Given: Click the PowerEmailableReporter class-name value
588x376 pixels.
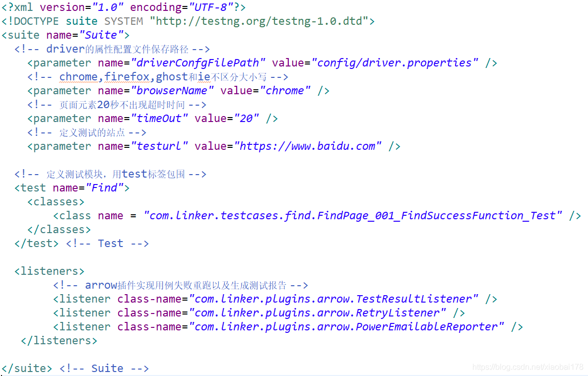Looking at the screenshot, I should pos(346,326).
